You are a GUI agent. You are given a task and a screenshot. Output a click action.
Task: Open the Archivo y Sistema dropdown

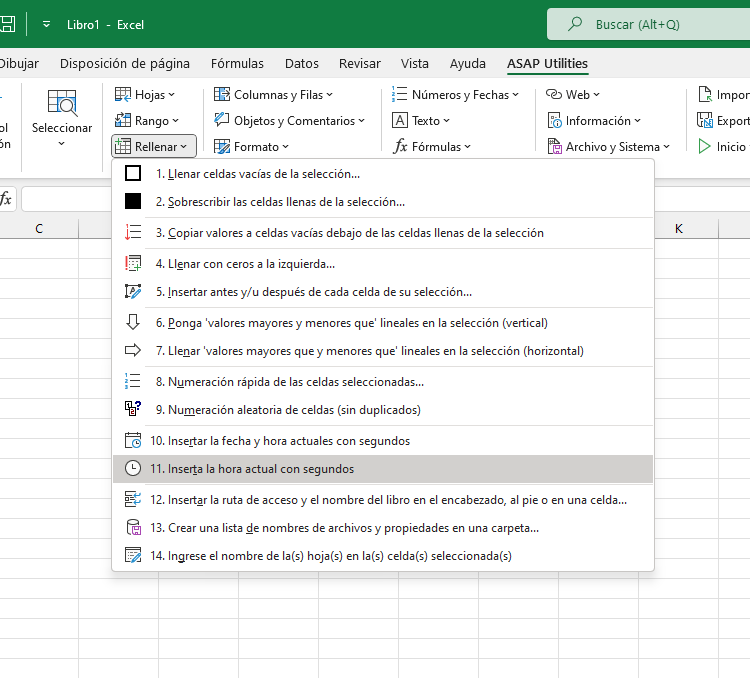(x=608, y=146)
